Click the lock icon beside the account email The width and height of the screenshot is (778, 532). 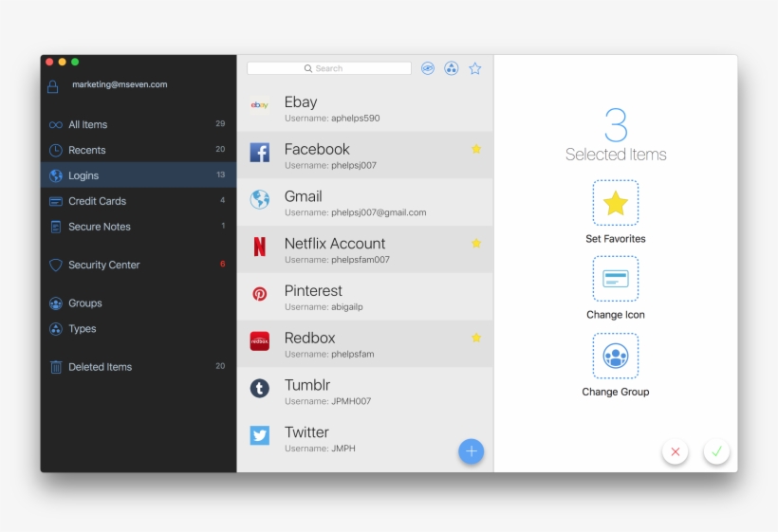click(x=52, y=86)
